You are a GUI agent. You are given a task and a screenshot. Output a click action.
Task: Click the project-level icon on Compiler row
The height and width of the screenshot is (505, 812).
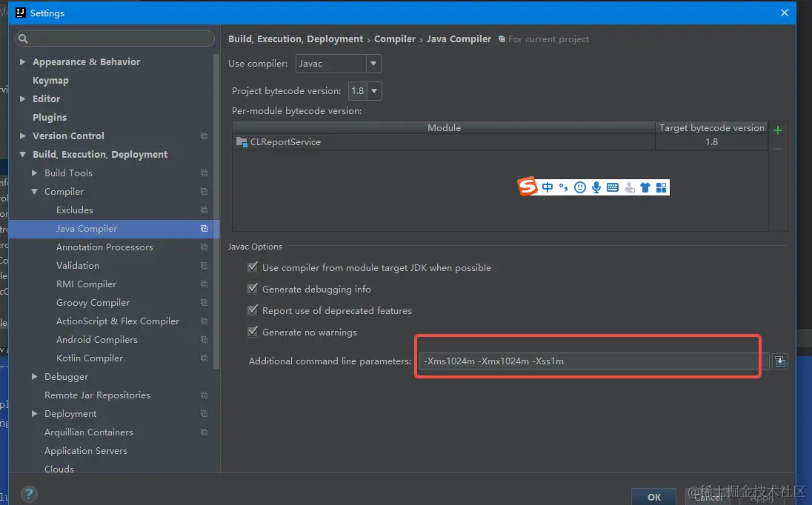(x=204, y=192)
